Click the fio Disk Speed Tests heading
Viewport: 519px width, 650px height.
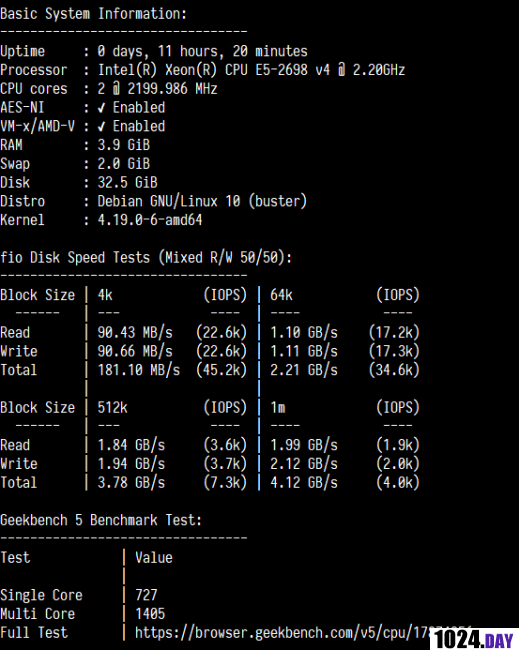click(x=146, y=258)
